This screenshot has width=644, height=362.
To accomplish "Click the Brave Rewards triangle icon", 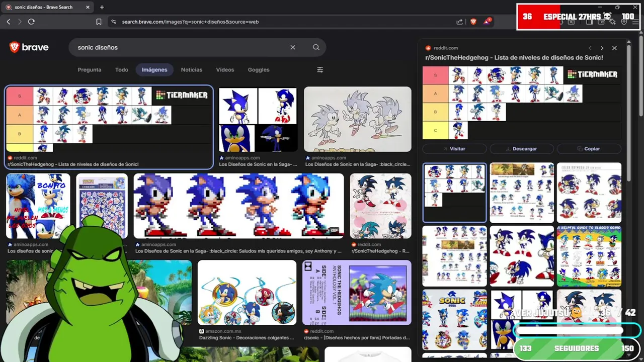I will tap(487, 22).
